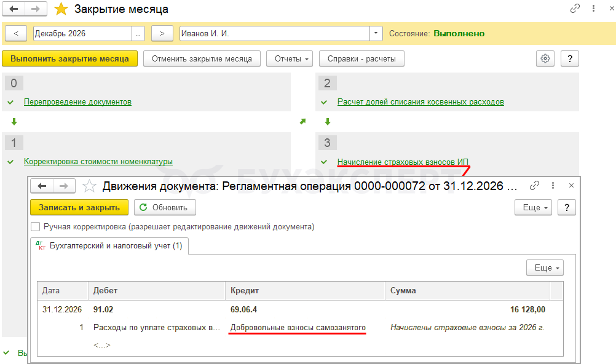This screenshot has height=364, width=616.
Task: Expand organization dropdown arrow
Action: pyautogui.click(x=376, y=33)
